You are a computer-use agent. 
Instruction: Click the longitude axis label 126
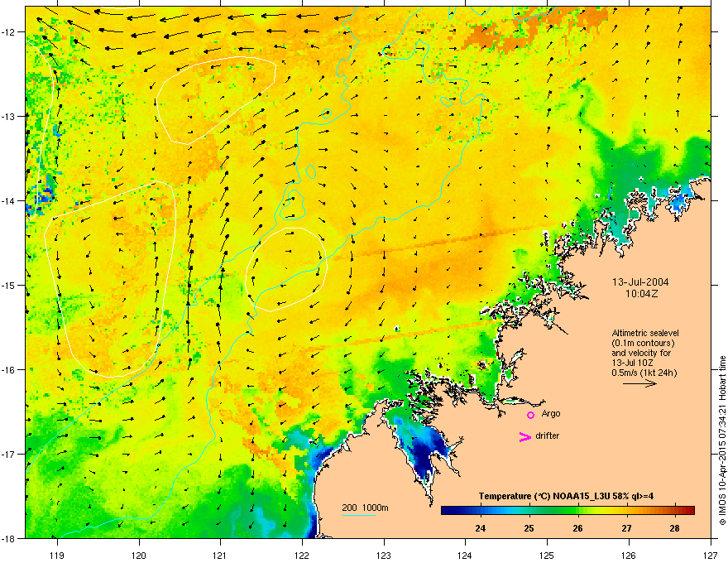[x=629, y=555]
